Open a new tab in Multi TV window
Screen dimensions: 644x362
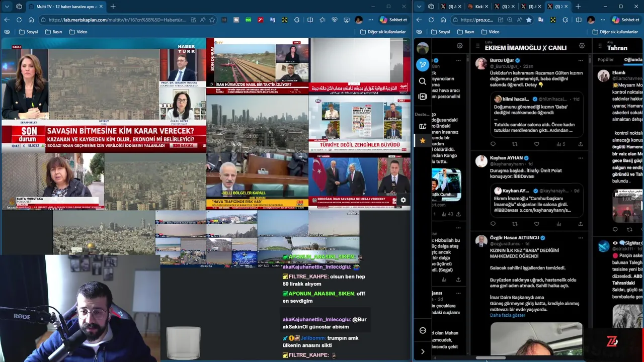[x=113, y=7]
